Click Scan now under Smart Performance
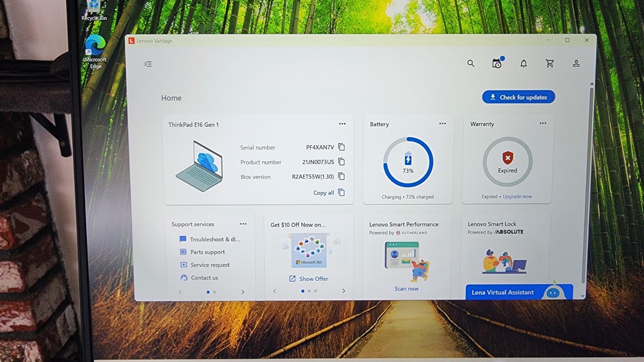 pos(407,288)
